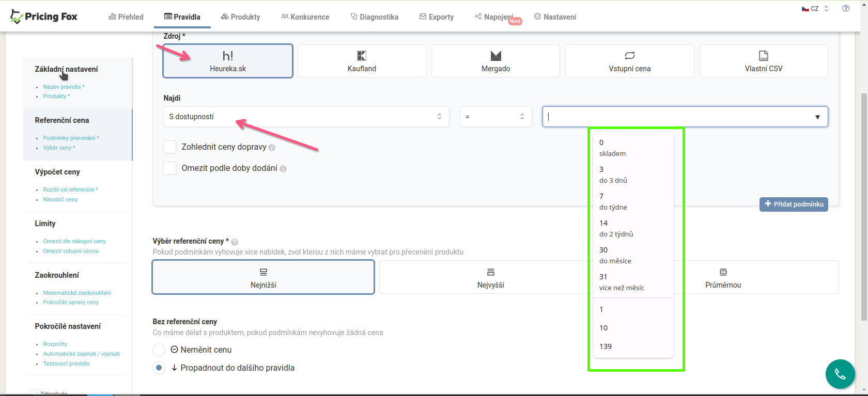Viewport: 868px width, 396px height.
Task: Click the Přidat podmínku button
Action: pos(794,204)
